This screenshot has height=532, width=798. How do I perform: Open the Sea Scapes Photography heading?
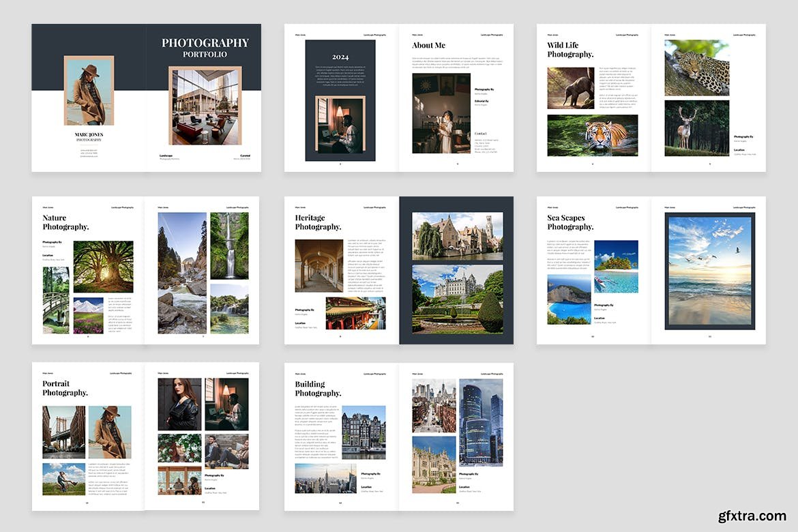click(x=570, y=222)
